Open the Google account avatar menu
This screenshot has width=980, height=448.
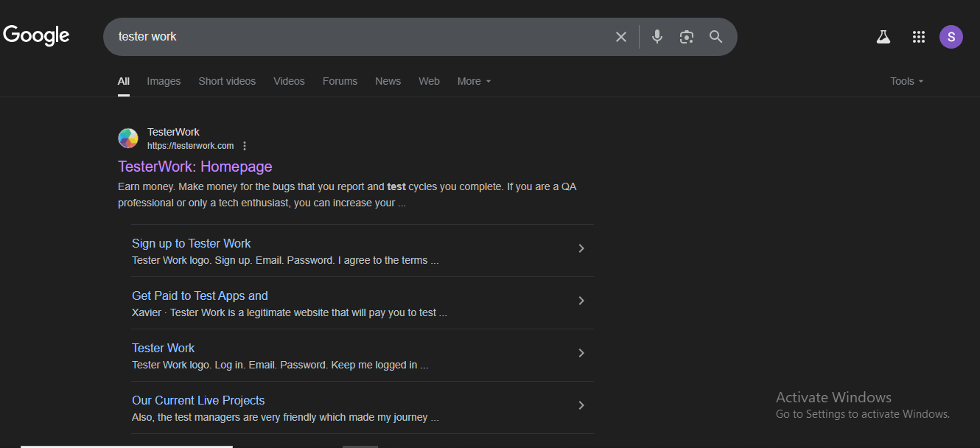tap(951, 37)
